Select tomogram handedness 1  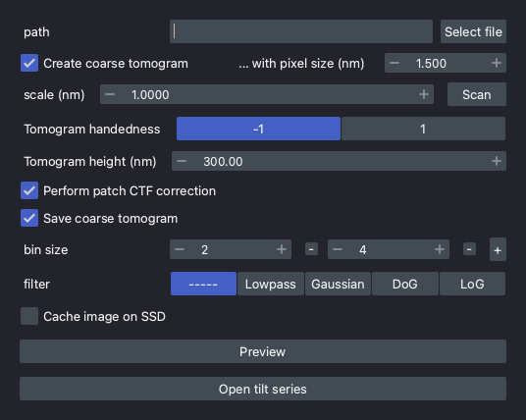423,129
